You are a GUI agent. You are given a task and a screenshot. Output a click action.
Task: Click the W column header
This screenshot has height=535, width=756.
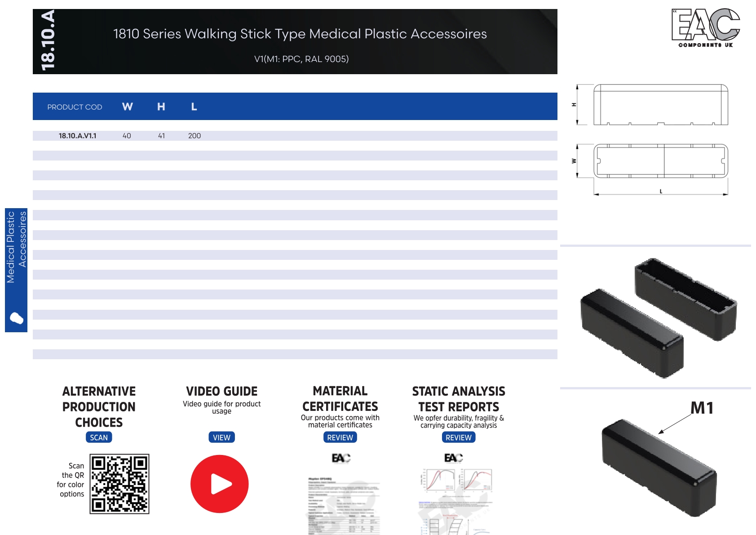click(128, 107)
